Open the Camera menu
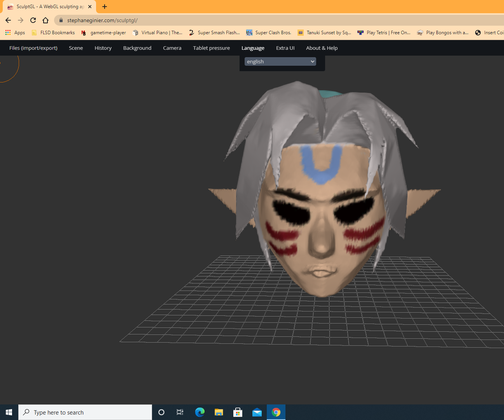Viewport: 504px width, 420px height. coord(172,48)
